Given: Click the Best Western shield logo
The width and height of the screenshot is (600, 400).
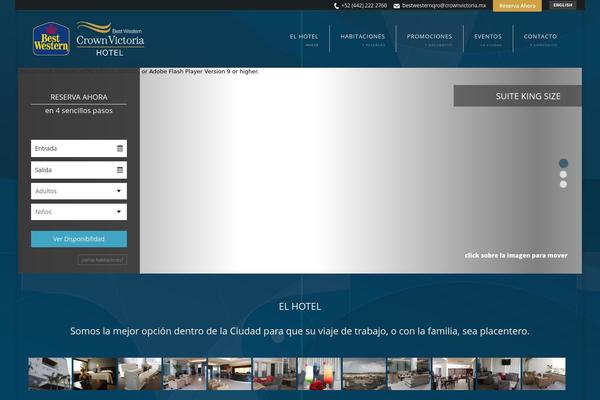Looking at the screenshot, I should [51, 39].
